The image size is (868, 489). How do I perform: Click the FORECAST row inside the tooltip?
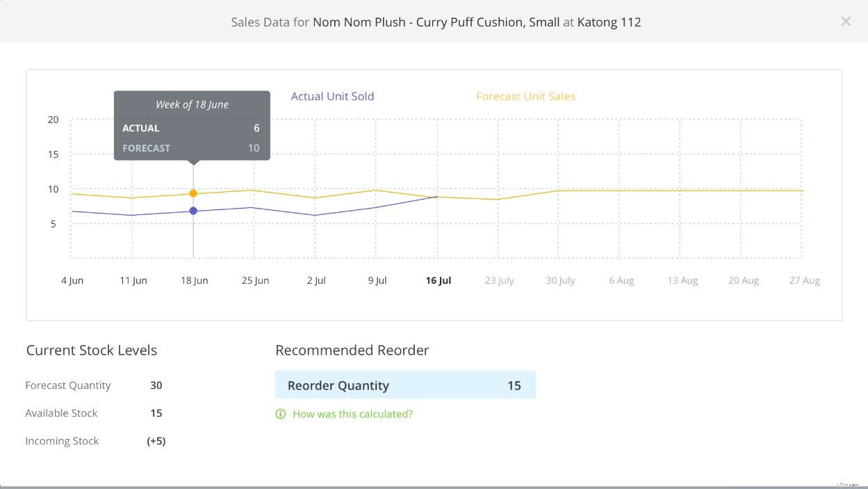(x=192, y=147)
